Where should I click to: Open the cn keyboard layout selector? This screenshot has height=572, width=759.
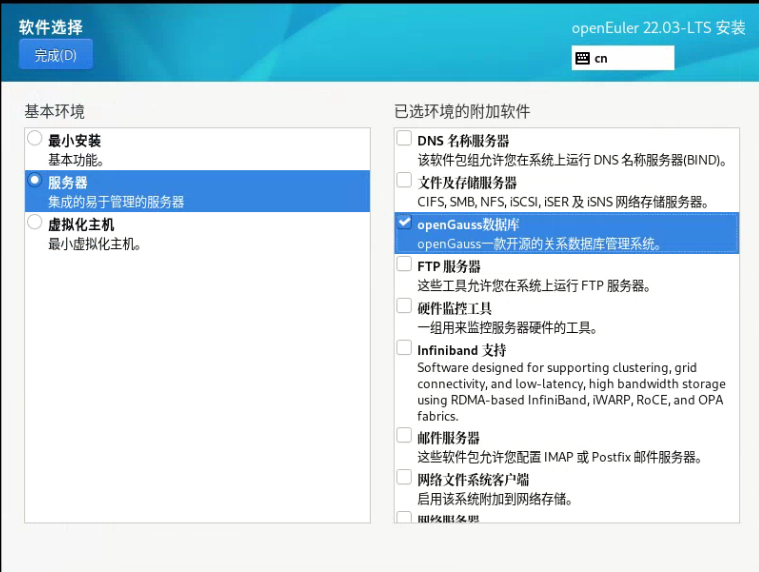pos(622,58)
